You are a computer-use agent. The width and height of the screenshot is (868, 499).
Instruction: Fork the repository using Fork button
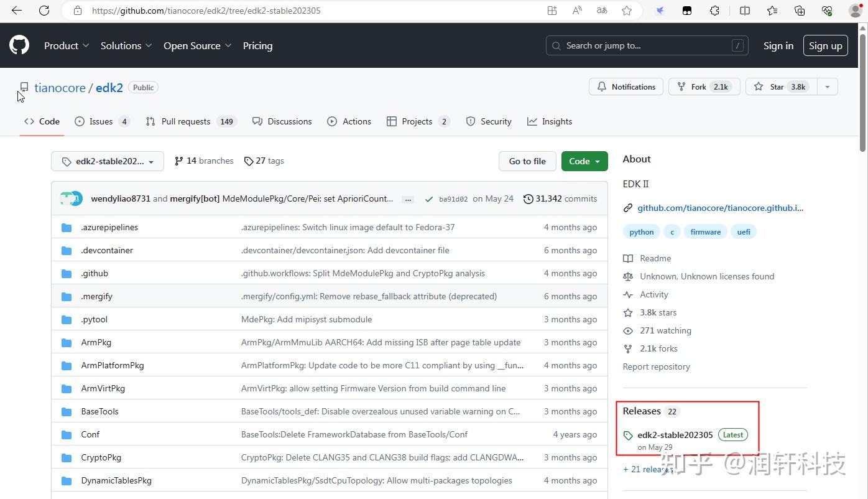click(704, 87)
